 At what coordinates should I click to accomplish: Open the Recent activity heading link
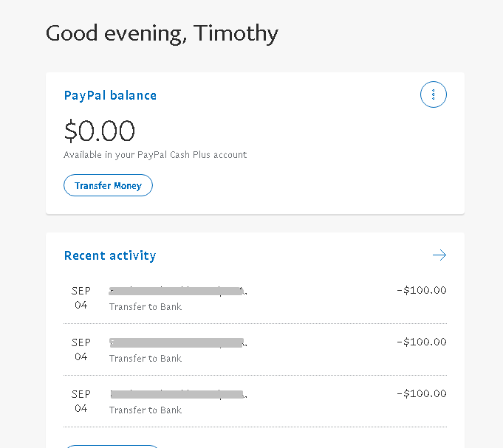110,255
